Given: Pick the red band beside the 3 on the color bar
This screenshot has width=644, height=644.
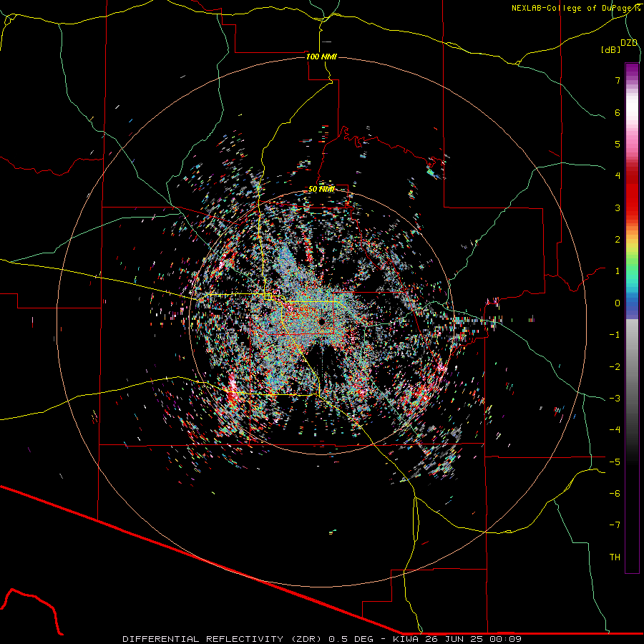Looking at the screenshot, I should (x=632, y=208).
